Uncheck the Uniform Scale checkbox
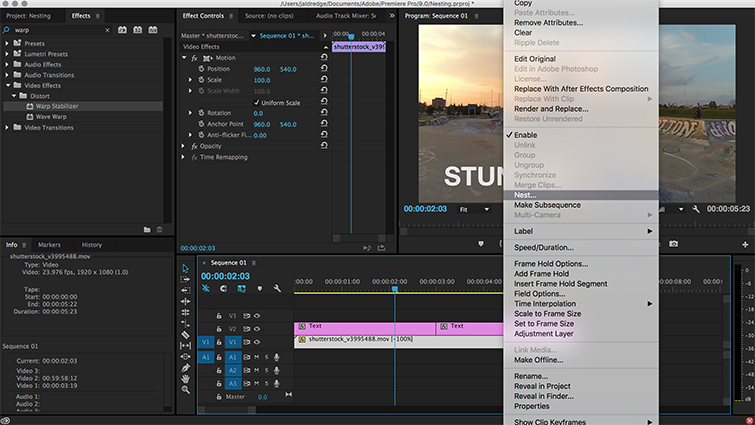 pyautogui.click(x=256, y=102)
